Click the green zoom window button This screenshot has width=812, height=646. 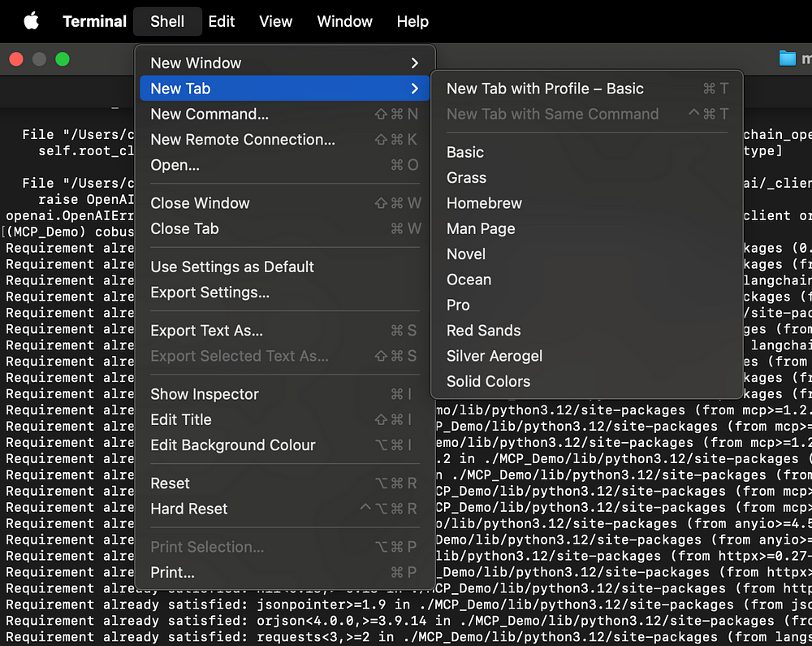pos(63,59)
